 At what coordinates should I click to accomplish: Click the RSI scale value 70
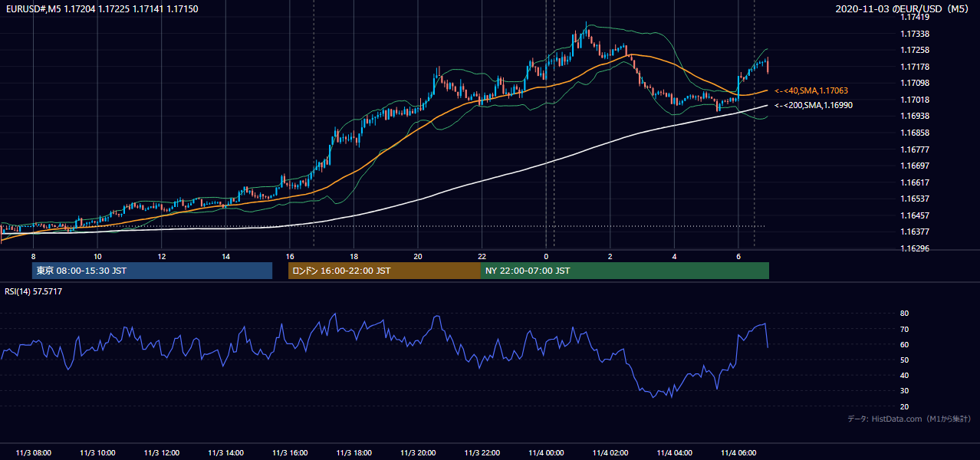click(x=905, y=329)
